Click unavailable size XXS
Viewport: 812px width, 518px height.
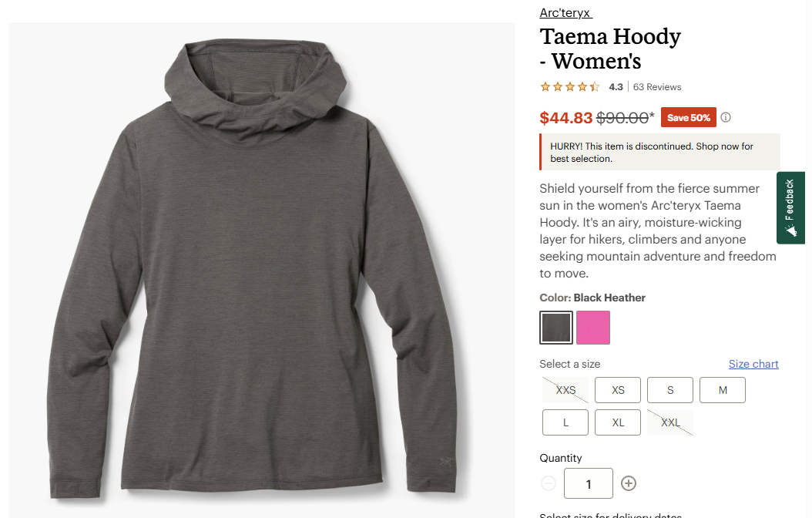565,390
